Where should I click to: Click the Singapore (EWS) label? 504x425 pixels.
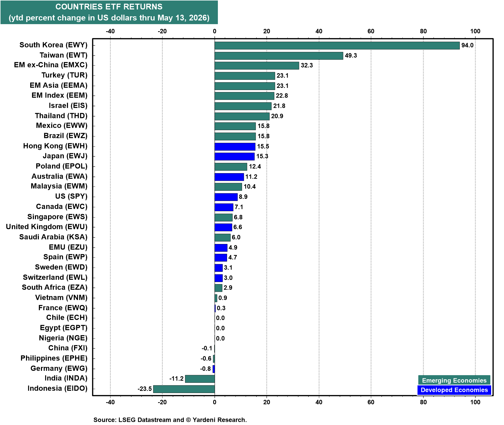57,217
